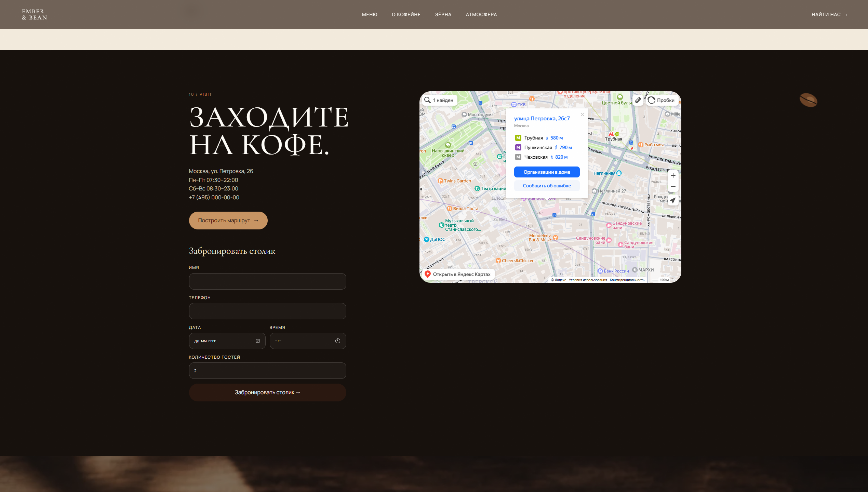
Task: Click the Время time field
Action: [308, 341]
